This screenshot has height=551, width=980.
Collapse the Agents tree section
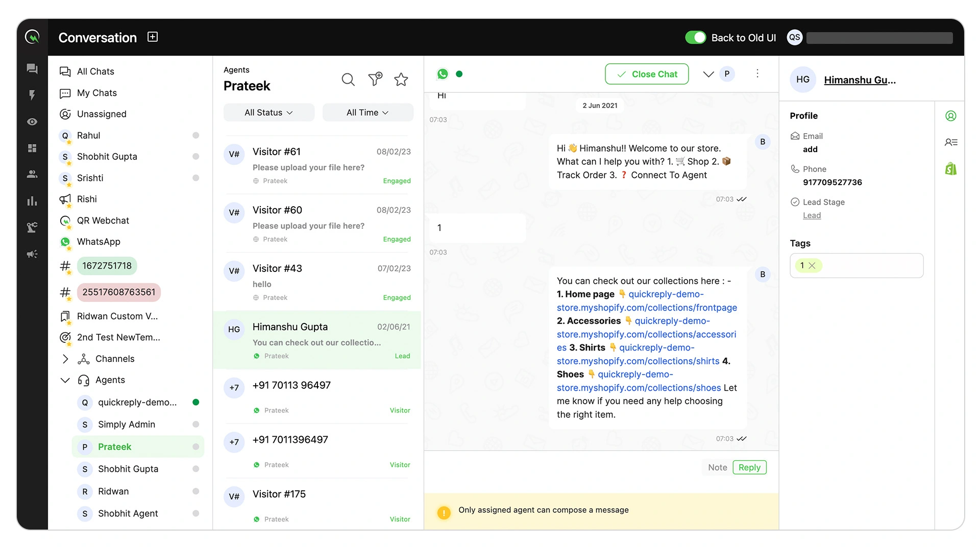point(65,380)
